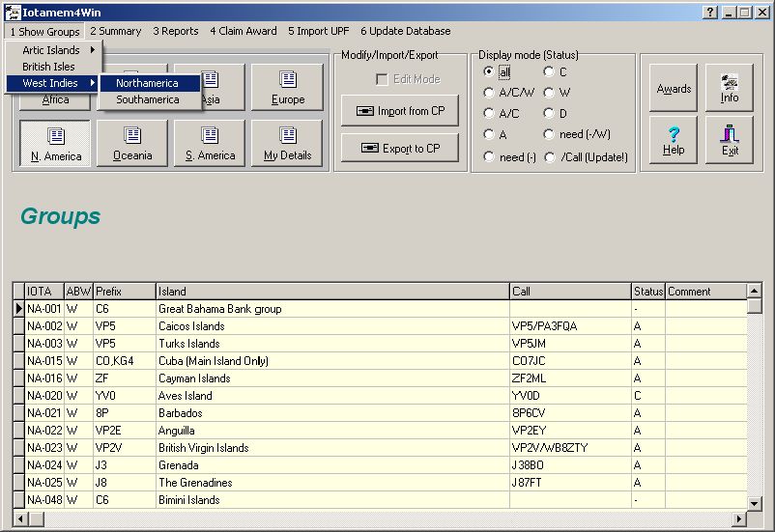Select the 'Aves Island' cell

tap(332, 396)
